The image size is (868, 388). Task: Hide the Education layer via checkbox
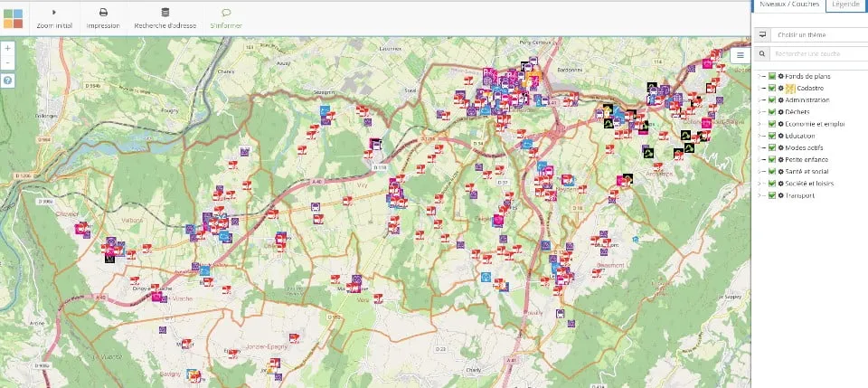tap(771, 136)
